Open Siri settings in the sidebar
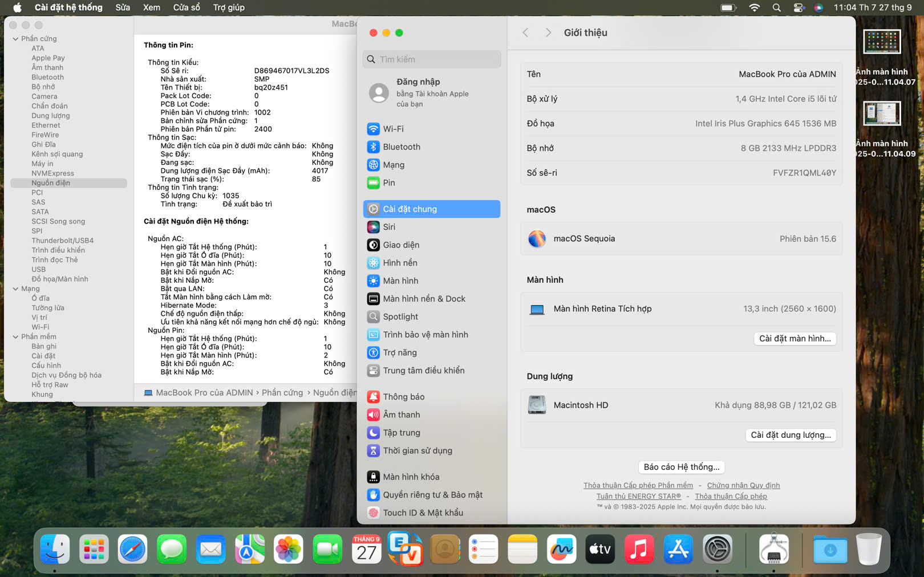The width and height of the screenshot is (924, 577). [x=388, y=227]
